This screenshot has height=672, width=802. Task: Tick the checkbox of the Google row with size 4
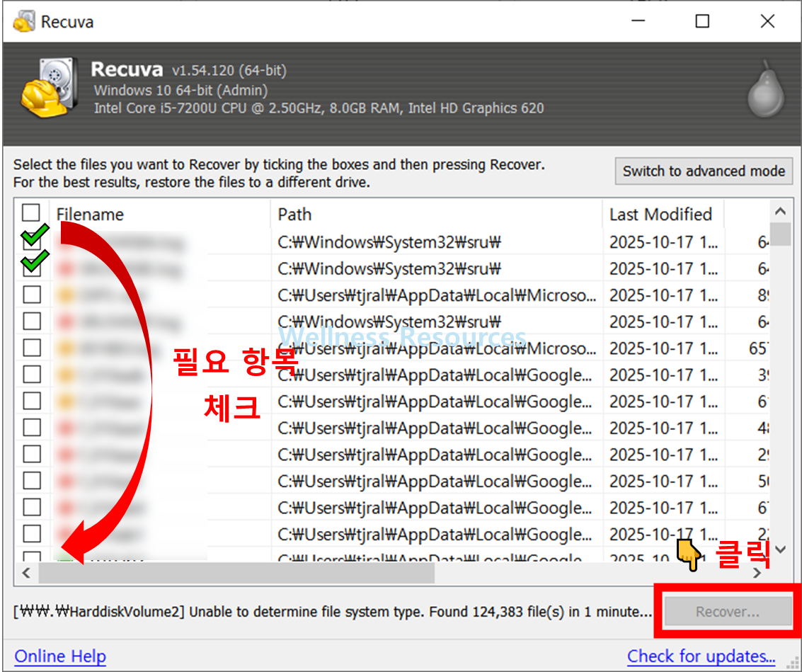tap(32, 428)
